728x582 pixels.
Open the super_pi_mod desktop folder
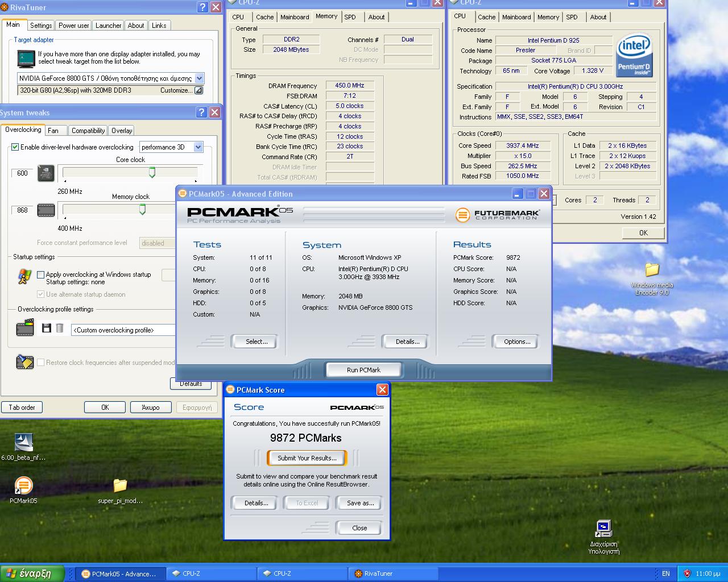120,492
